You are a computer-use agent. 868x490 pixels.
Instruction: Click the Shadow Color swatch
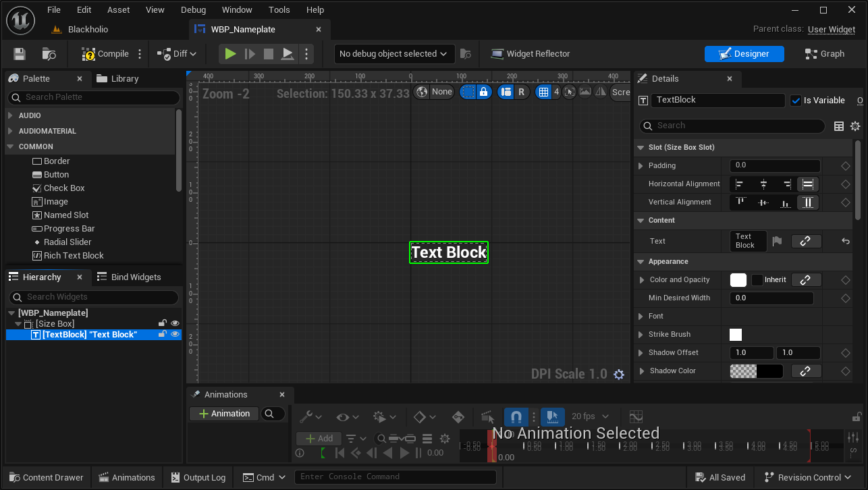coord(756,371)
